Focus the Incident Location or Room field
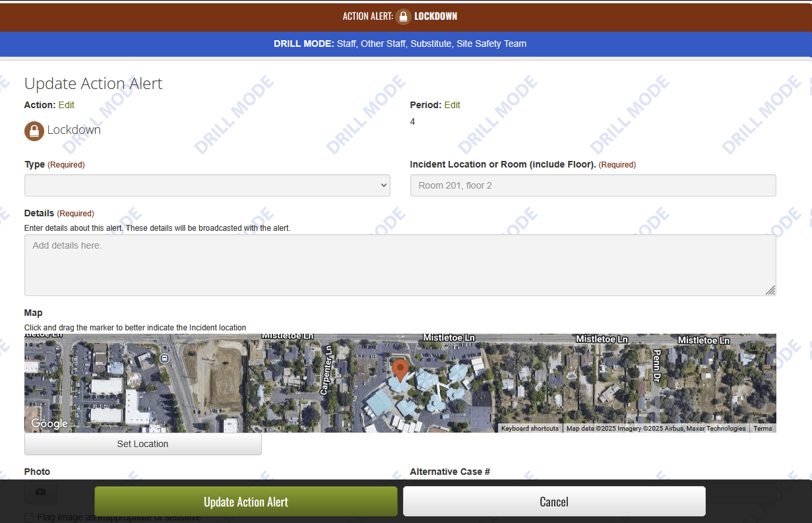This screenshot has width=812, height=523. (593, 185)
